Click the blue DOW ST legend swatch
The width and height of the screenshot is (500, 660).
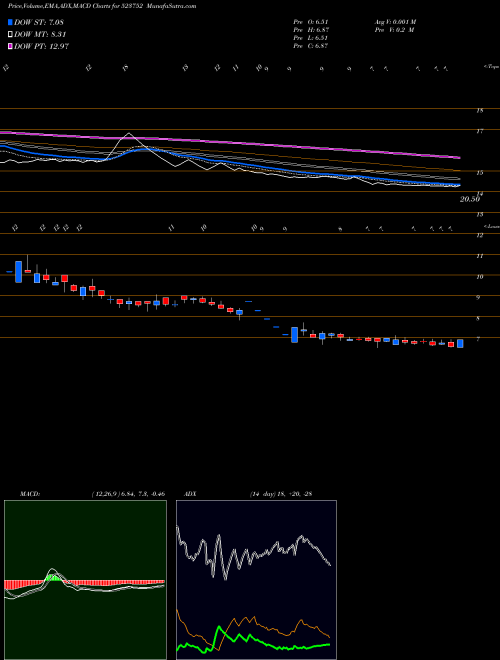(11, 22)
